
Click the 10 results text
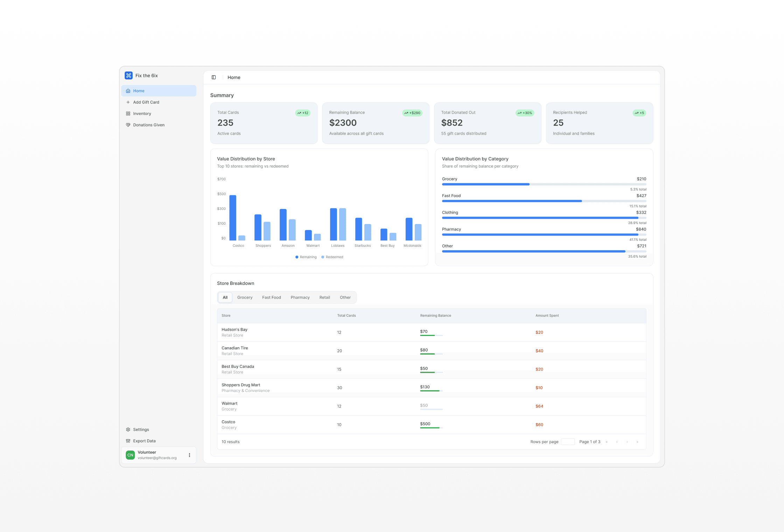click(x=230, y=442)
